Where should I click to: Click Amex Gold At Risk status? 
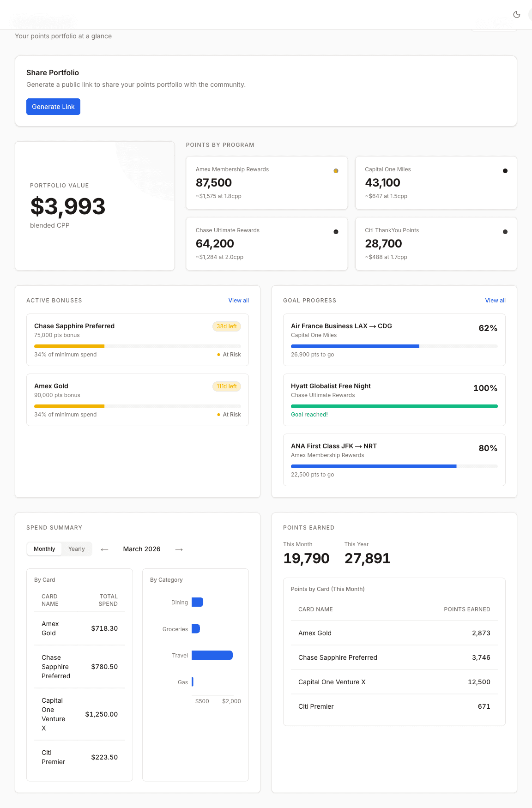pyautogui.click(x=229, y=415)
